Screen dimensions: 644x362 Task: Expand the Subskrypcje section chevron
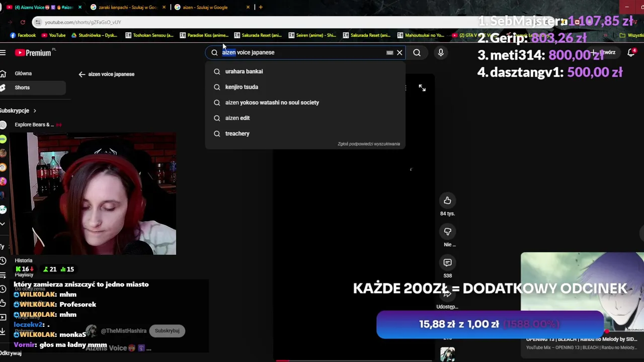pos(35,111)
